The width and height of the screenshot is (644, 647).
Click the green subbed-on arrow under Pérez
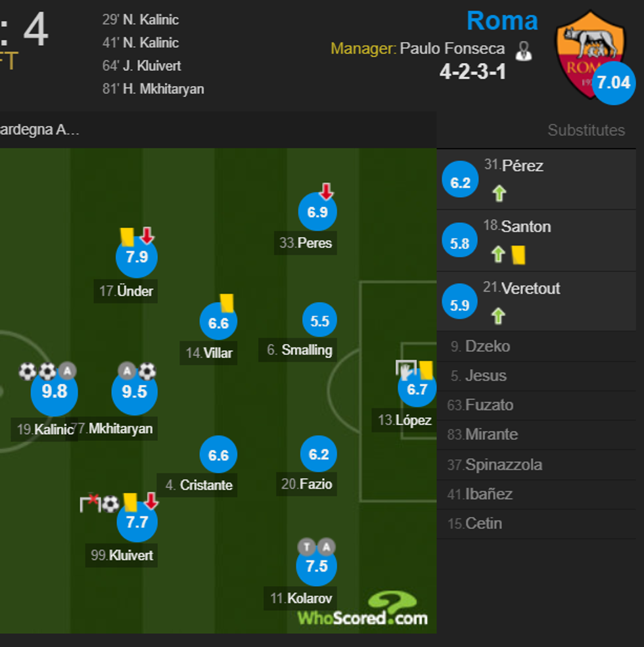(x=499, y=192)
